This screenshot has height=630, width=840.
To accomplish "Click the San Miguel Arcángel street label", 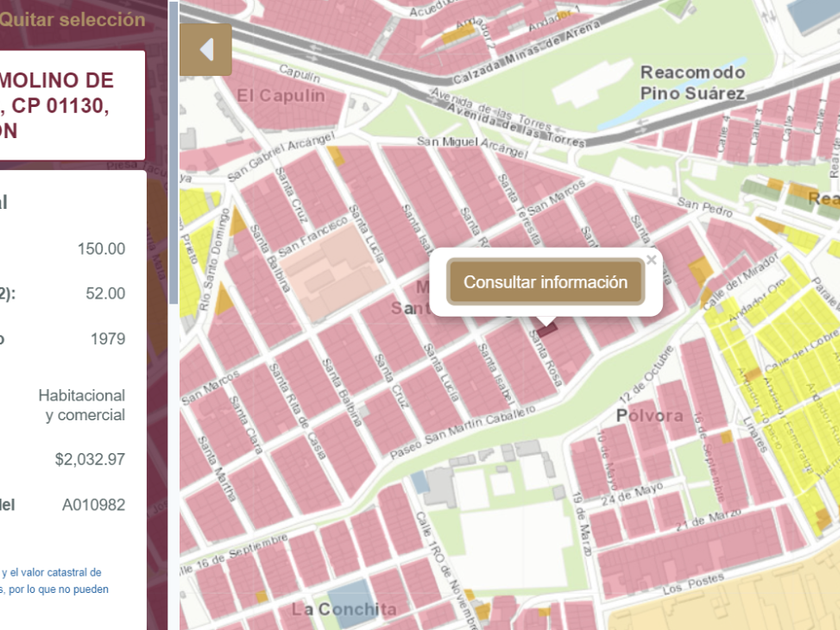I will (472, 147).
